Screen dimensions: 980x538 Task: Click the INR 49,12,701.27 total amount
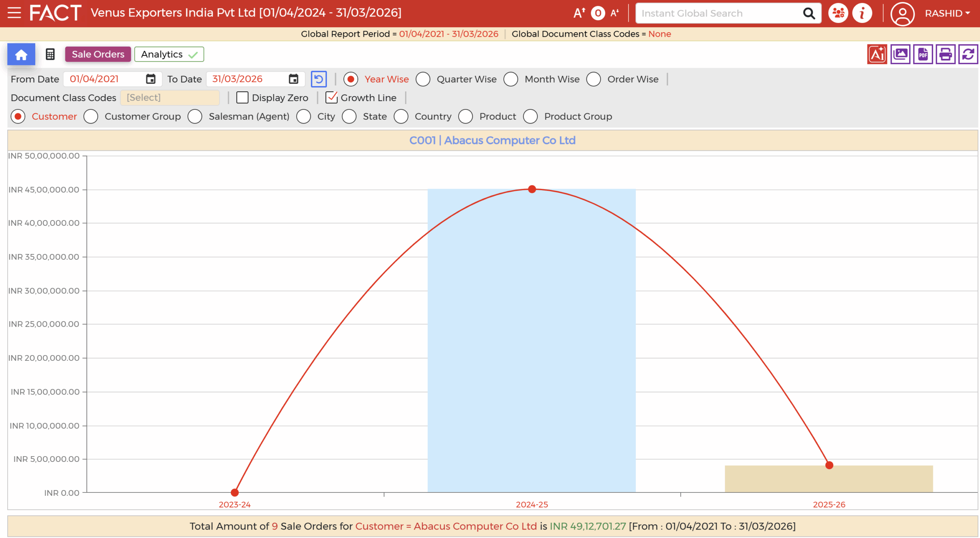pyautogui.click(x=588, y=527)
